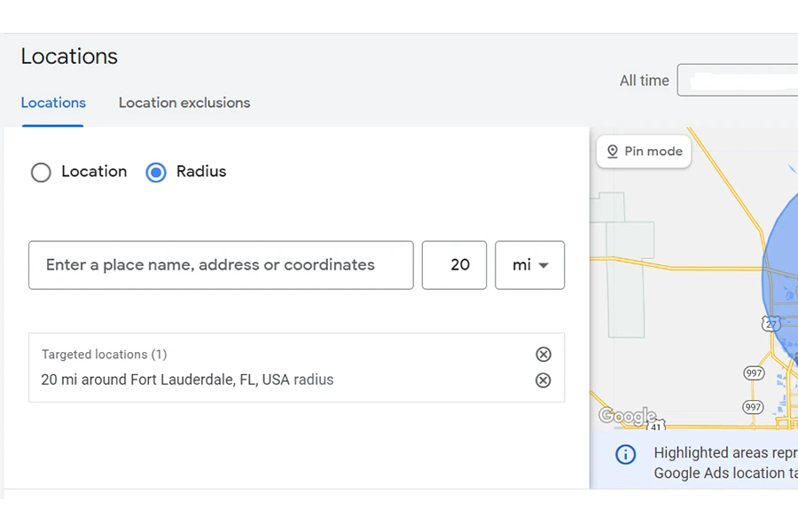Viewport: 798px width, 532px height.
Task: Select the Radius radio button
Action: pos(156,172)
